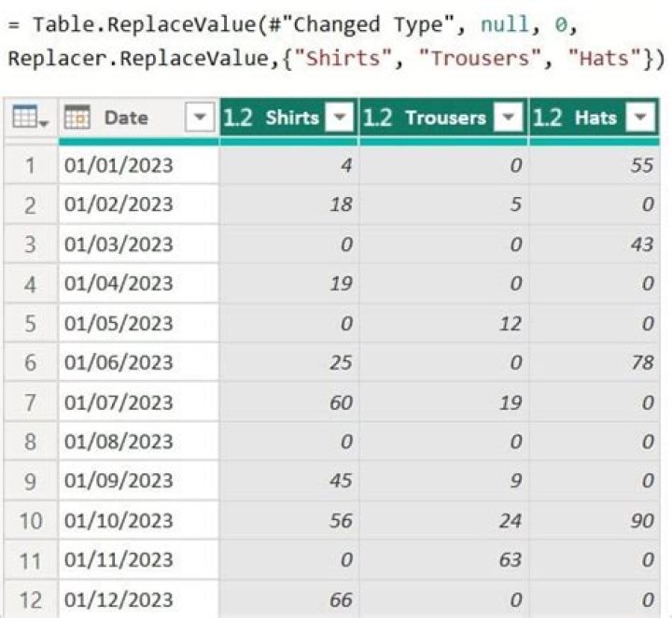The height and width of the screenshot is (618, 672).
Task: Click the Trousers column 1.2 type icon
Action: pyautogui.click(x=378, y=118)
